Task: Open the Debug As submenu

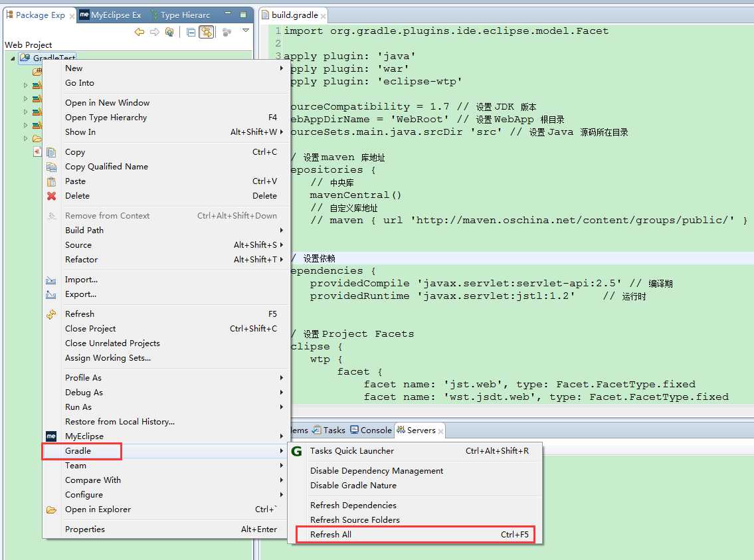Action: point(166,392)
